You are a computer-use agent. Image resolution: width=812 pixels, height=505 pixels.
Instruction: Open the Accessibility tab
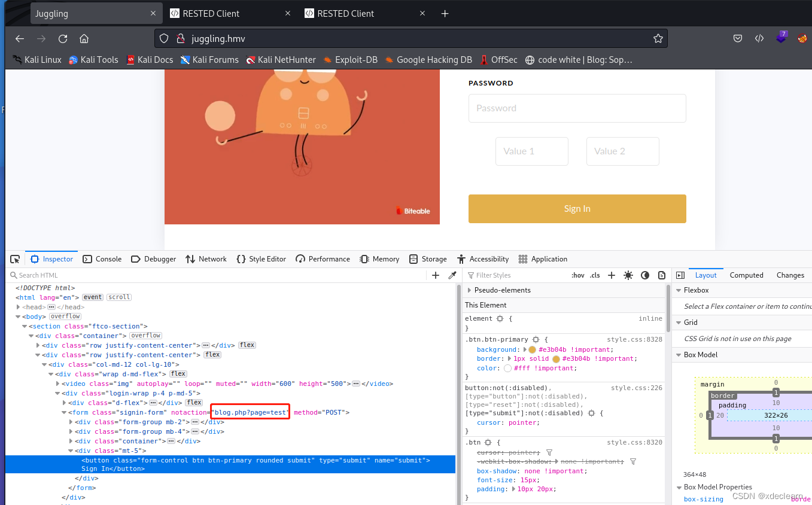(482, 259)
